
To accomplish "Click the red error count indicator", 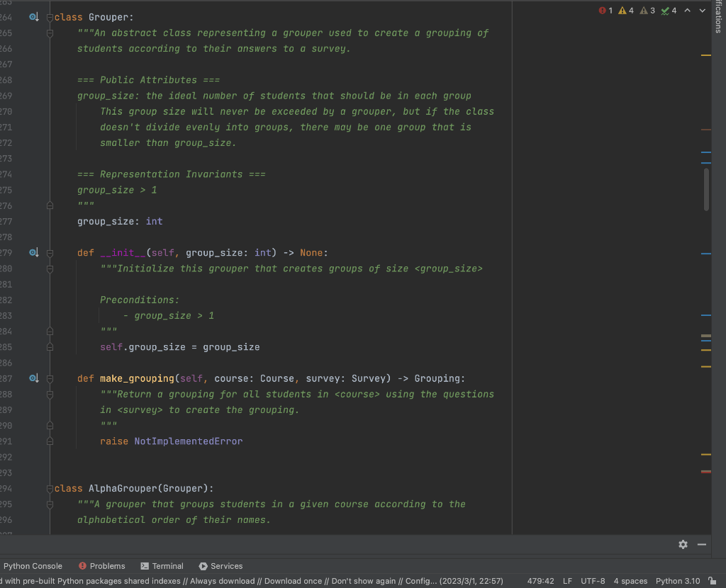I will point(605,11).
